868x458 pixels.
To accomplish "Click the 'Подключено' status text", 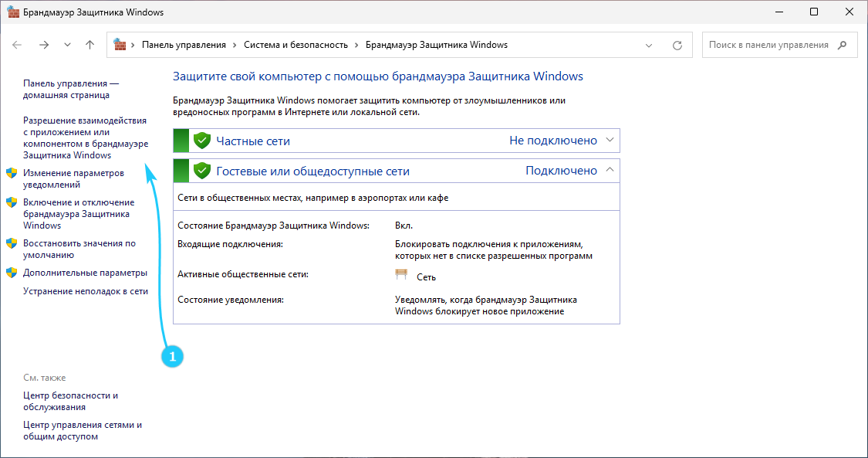I will (x=562, y=171).
